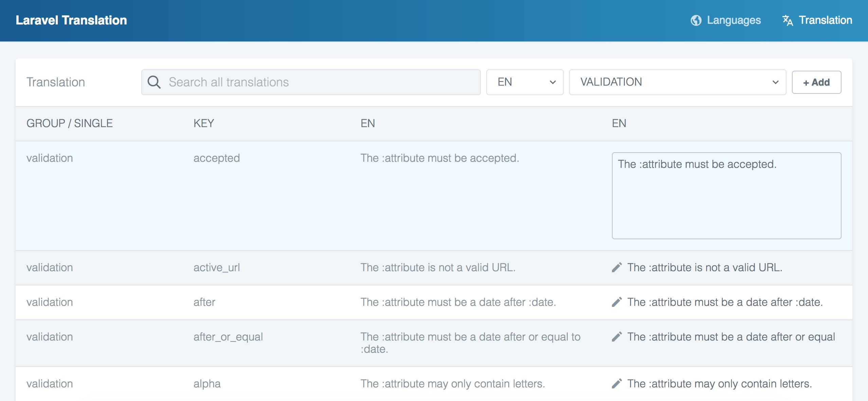Click the edit pencil on the after row

pyautogui.click(x=616, y=302)
